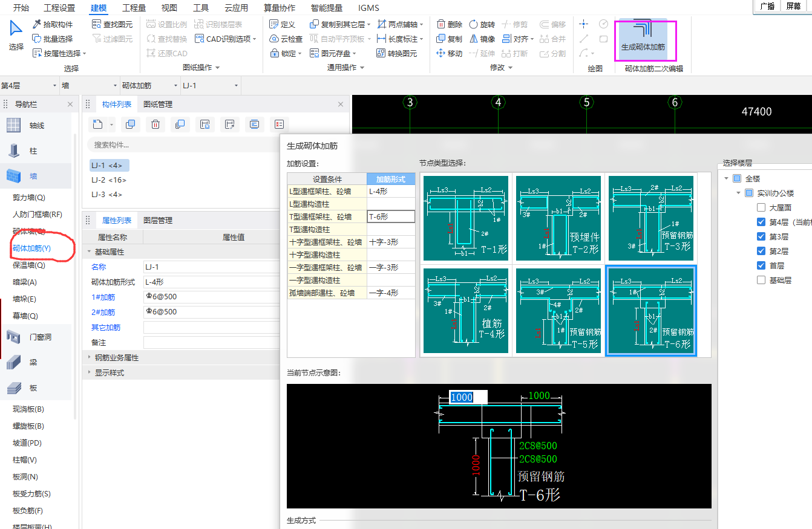Screen dimensions: 812x529
Task: Click the 屏幕 button
Action: pos(793,6)
